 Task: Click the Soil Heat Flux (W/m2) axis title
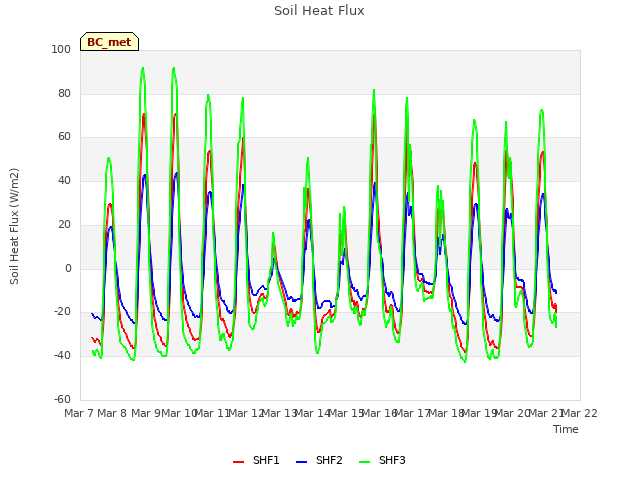click(14, 226)
